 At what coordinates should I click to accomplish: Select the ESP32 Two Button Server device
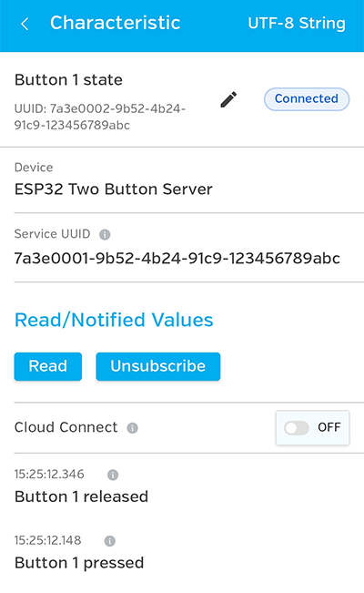point(114,189)
